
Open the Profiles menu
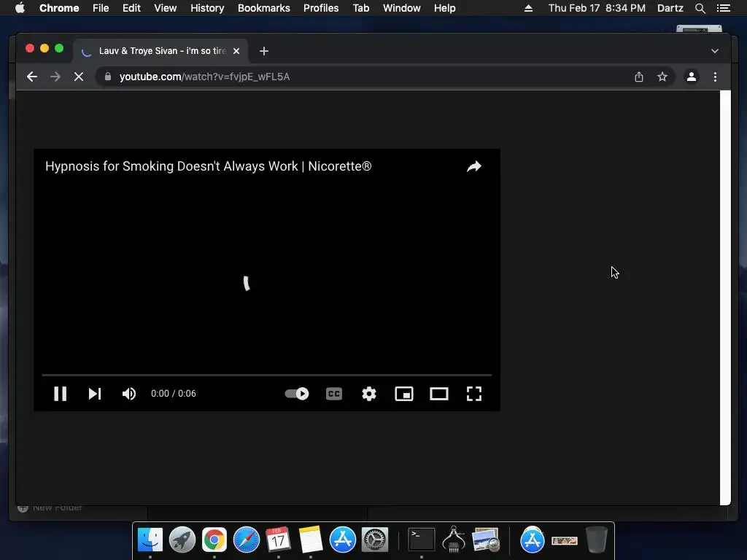click(321, 8)
